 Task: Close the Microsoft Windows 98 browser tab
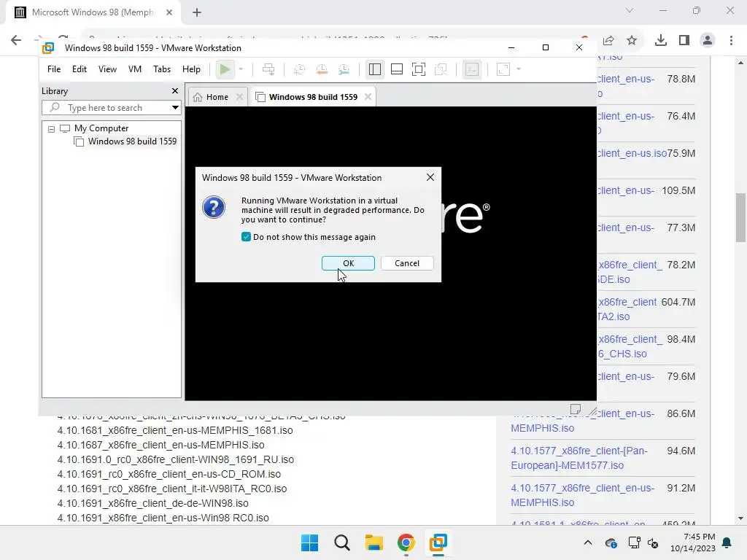coord(169,12)
